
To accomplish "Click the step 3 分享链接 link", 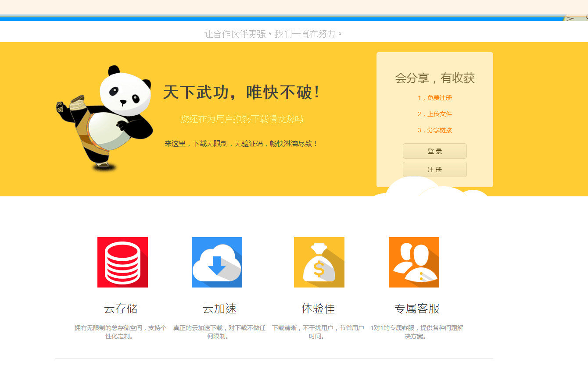I will point(434,130).
